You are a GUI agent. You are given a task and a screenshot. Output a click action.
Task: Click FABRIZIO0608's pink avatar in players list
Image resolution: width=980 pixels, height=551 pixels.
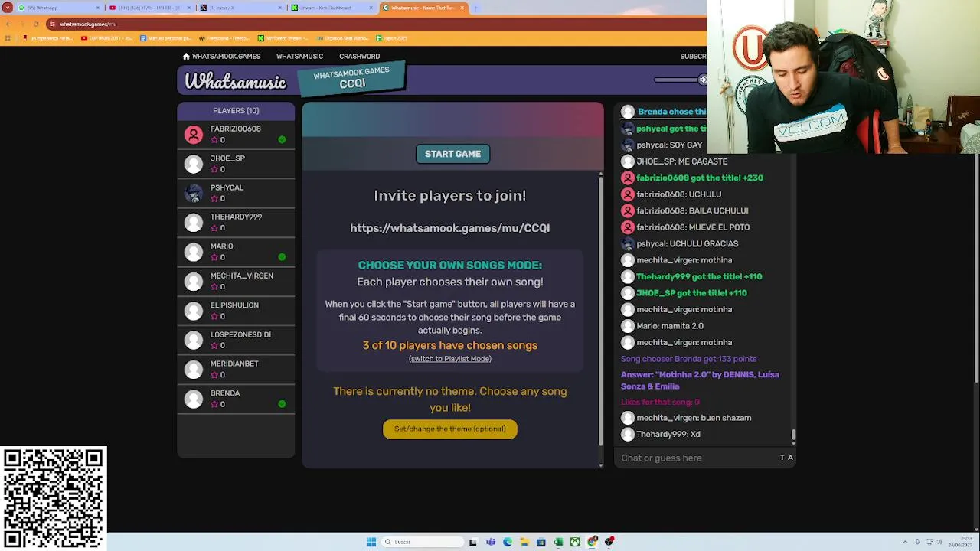(194, 135)
